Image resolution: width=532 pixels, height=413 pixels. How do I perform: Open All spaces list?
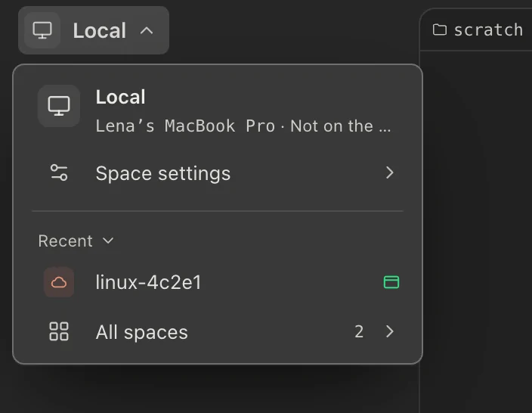click(217, 331)
